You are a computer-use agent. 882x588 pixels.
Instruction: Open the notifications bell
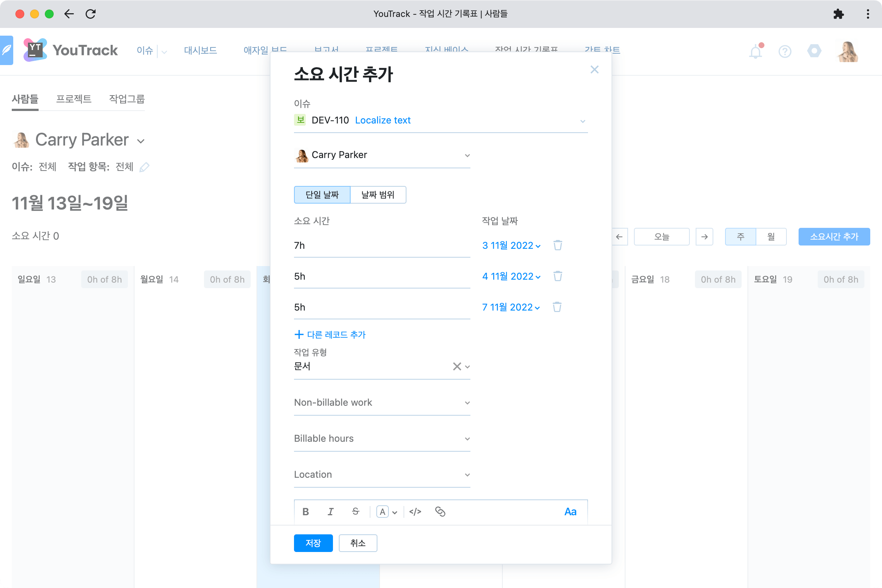point(755,51)
